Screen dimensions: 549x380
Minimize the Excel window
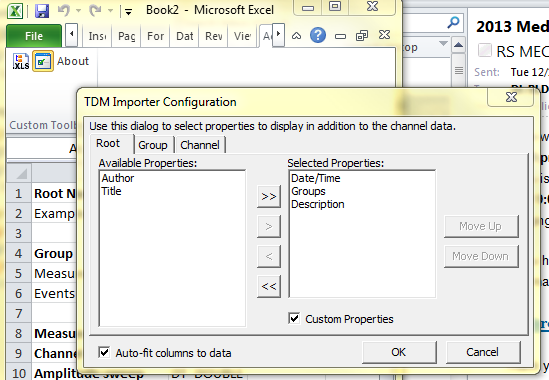click(308, 7)
